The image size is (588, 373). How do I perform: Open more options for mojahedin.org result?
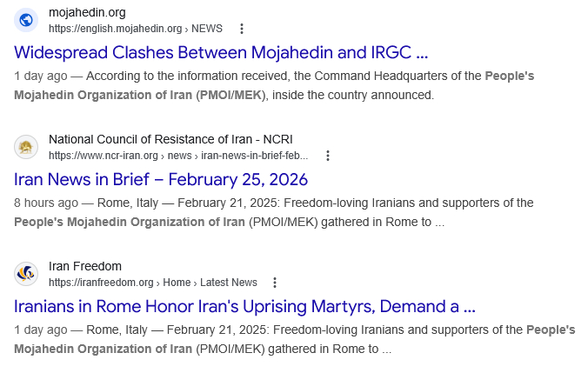point(241,29)
